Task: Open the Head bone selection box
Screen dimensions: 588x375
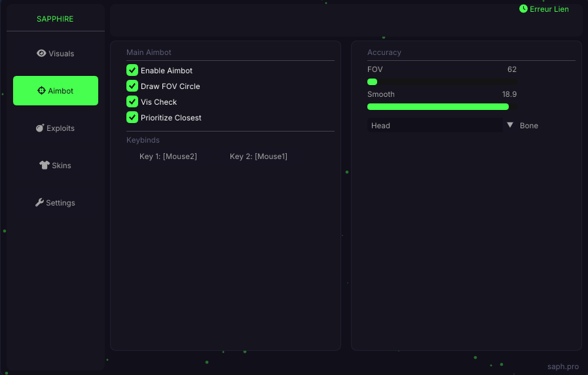Action: (435, 126)
